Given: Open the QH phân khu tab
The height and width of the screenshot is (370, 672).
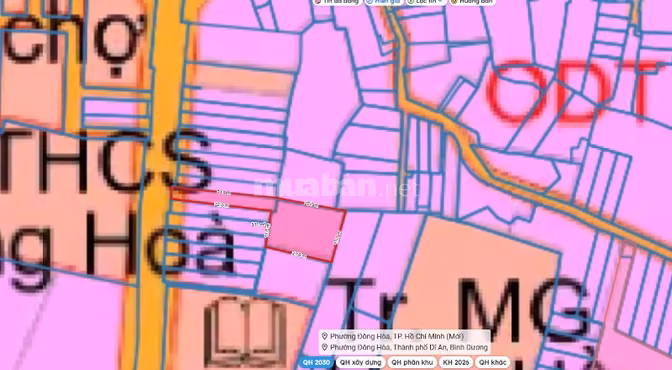Looking at the screenshot, I should coord(412,362).
